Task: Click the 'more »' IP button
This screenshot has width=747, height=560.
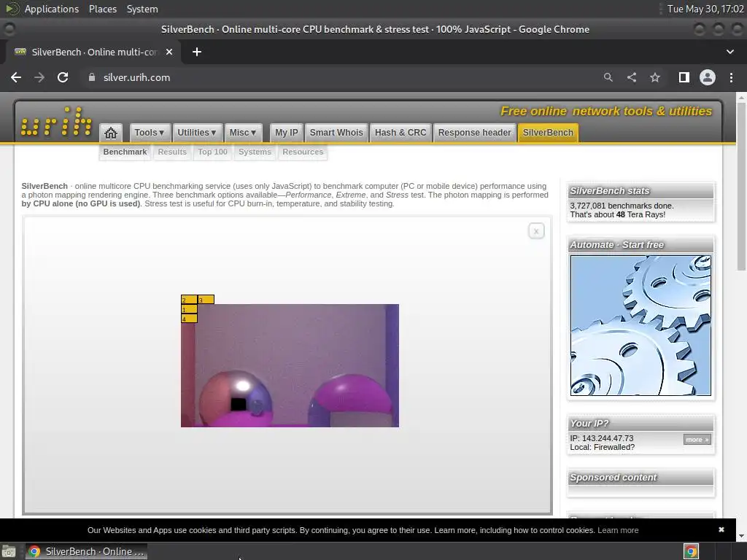Action: [x=697, y=440]
